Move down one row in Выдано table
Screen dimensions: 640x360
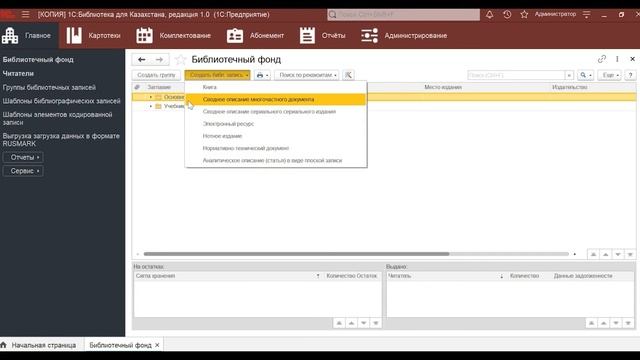pos(616,323)
